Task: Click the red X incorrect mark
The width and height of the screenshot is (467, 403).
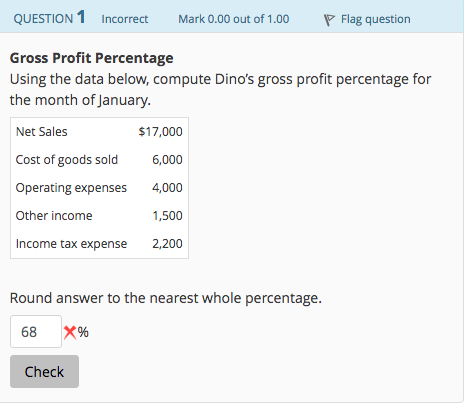Action: [70, 332]
